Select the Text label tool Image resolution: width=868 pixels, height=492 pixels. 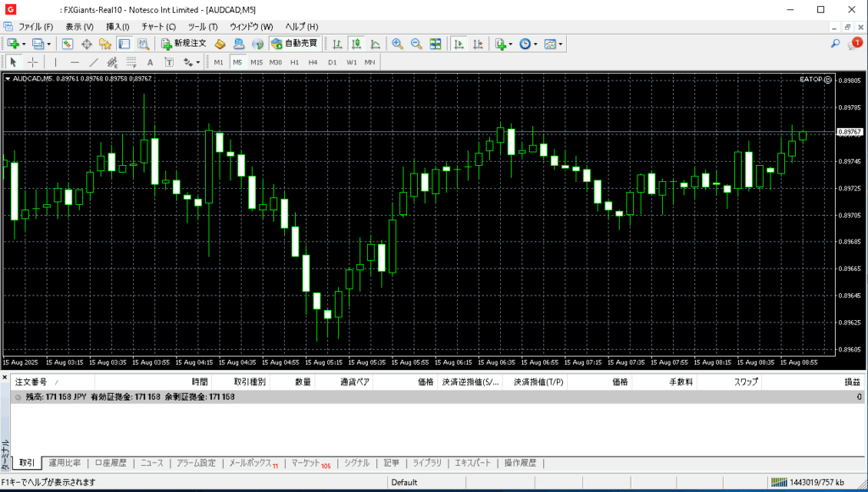click(x=150, y=62)
